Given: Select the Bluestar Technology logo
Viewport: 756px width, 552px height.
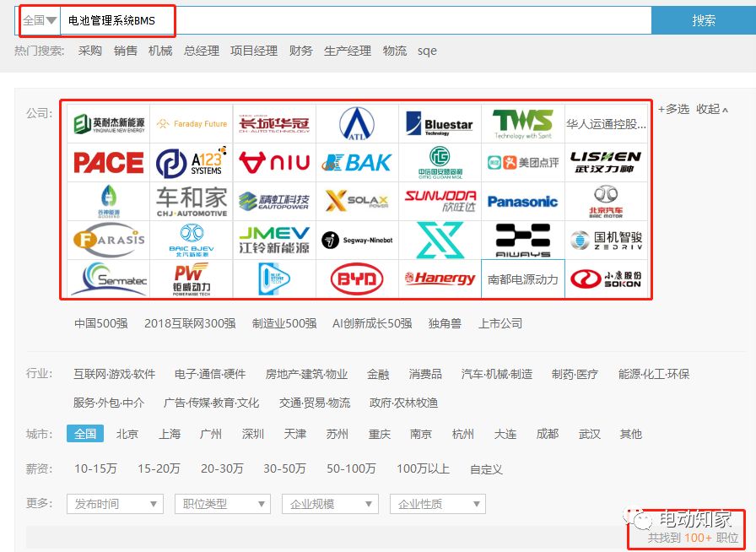Looking at the screenshot, I should (440, 123).
